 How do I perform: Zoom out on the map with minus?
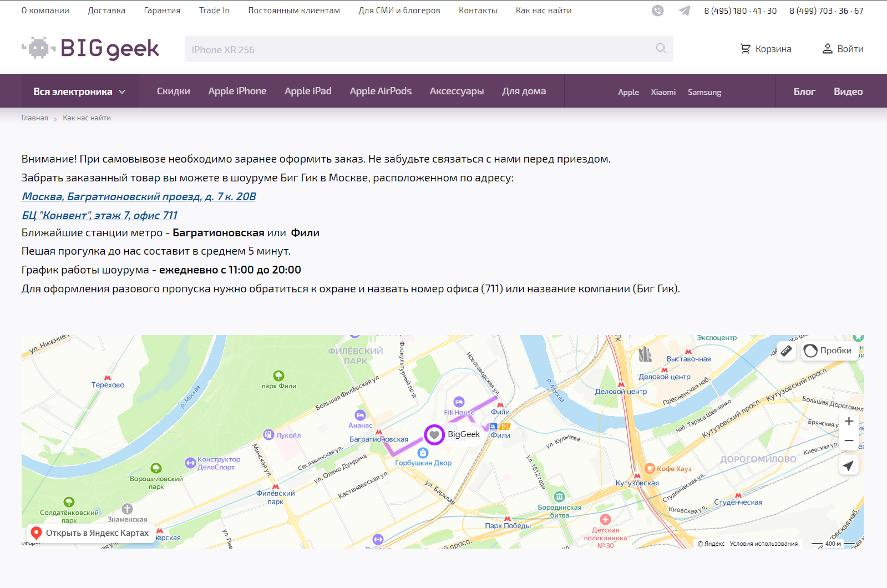click(849, 440)
